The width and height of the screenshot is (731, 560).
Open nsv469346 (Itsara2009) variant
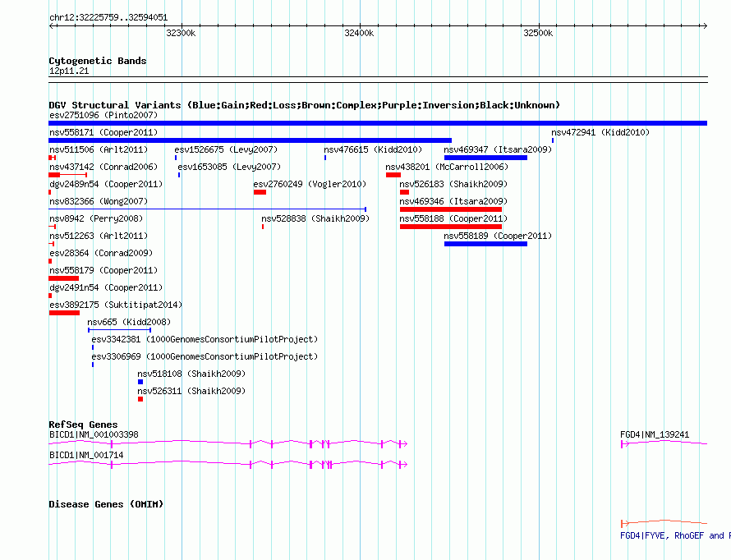[453, 201]
